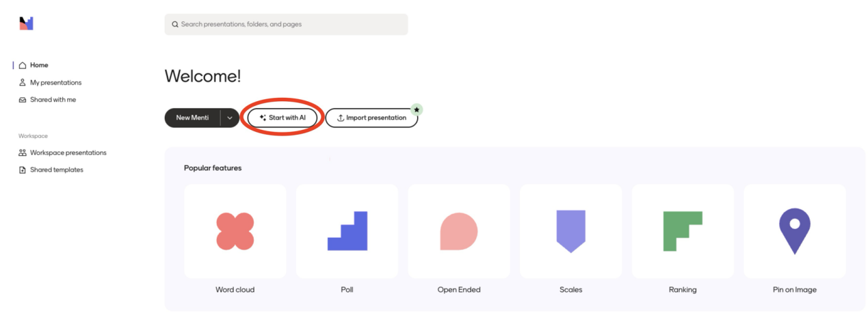
Task: Choose the Open Ended speech bubble icon
Action: (459, 231)
